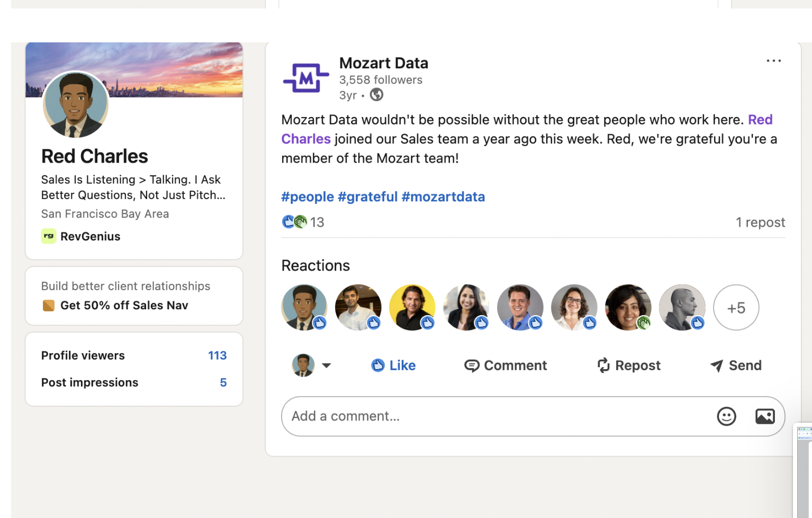812x518 pixels.
Task: Open reactor avatar with yellow background
Action: (412, 308)
